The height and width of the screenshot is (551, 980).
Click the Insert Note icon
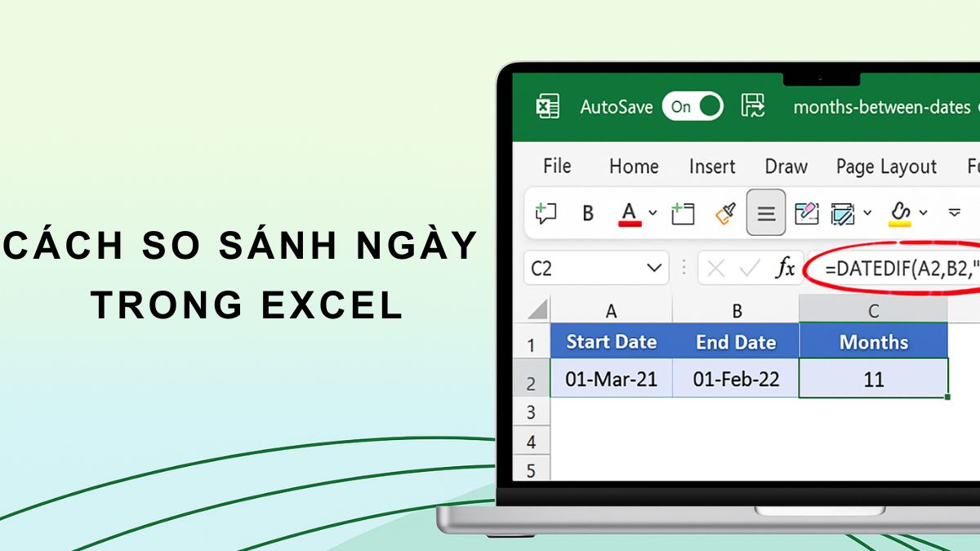[683, 213]
